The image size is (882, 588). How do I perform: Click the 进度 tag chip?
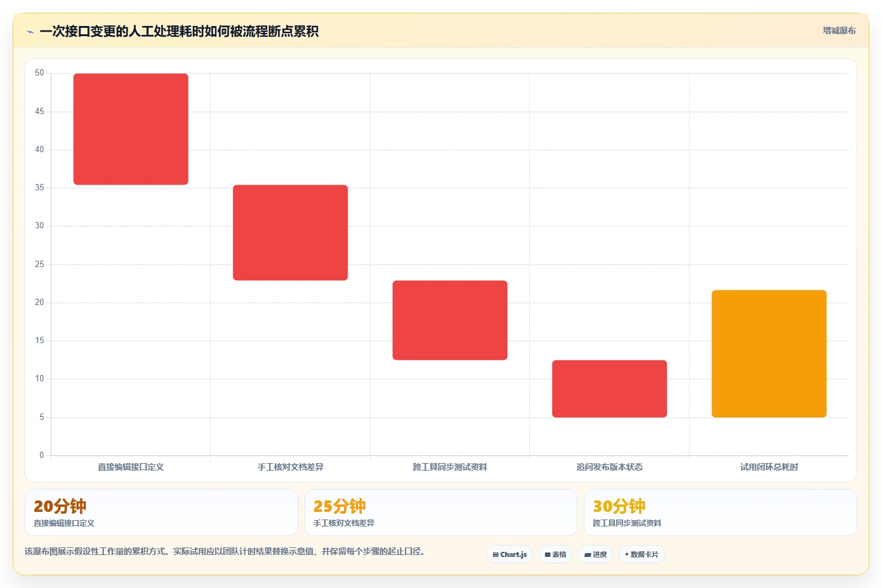click(x=595, y=554)
